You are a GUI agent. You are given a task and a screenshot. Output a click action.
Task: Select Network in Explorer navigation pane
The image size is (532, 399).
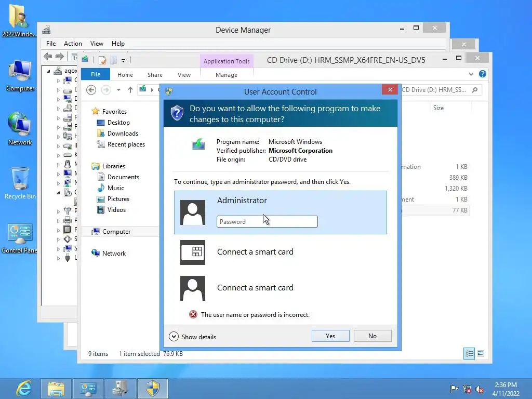114,254
